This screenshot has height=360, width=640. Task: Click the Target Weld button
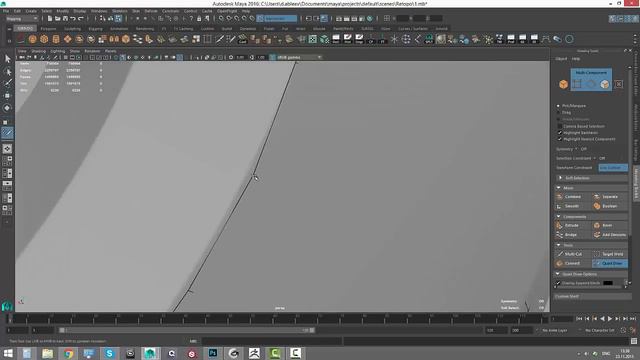pyautogui.click(x=610, y=254)
